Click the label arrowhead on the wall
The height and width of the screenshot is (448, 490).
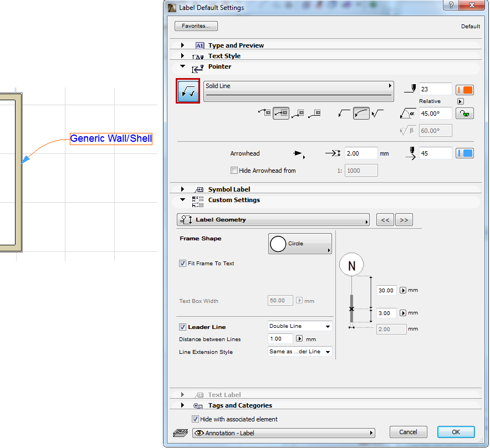[x=25, y=159]
